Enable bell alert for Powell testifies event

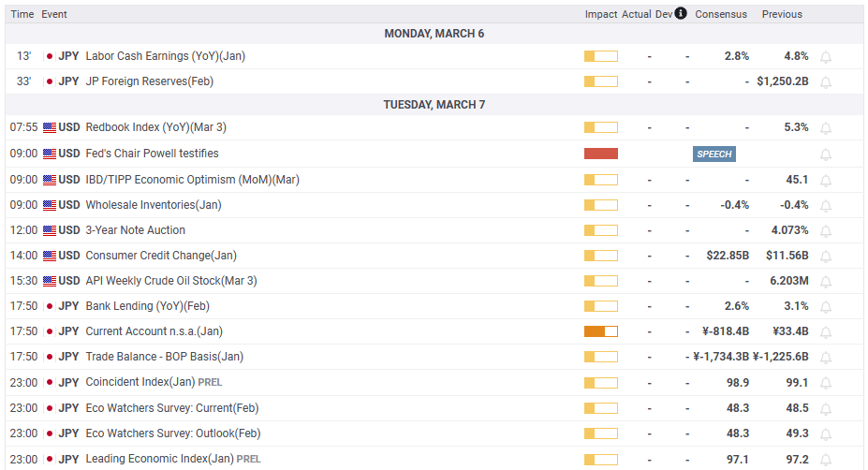[826, 154]
